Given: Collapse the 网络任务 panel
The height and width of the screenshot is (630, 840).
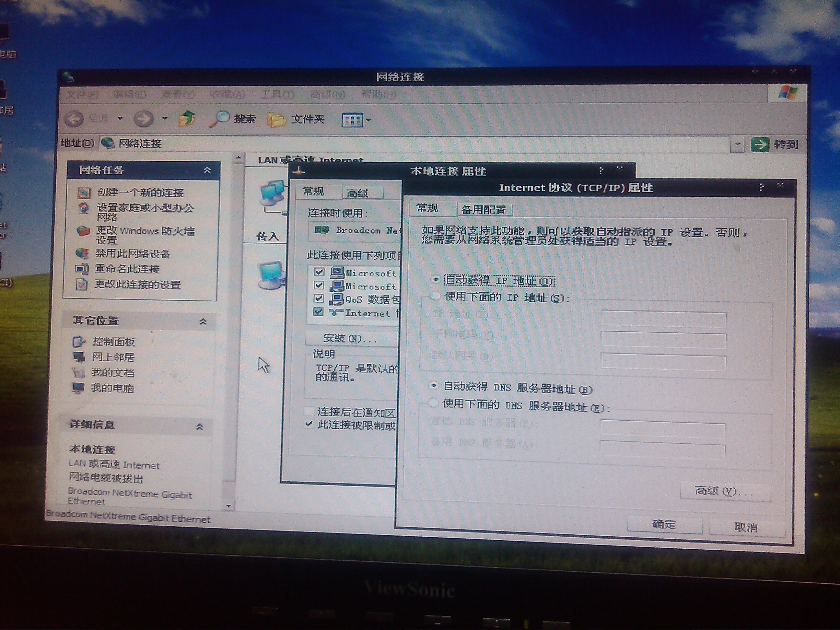Looking at the screenshot, I should [207, 170].
